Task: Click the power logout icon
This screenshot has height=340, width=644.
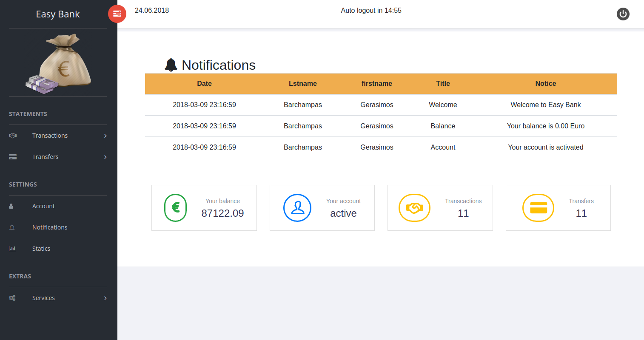Action: coord(623,14)
